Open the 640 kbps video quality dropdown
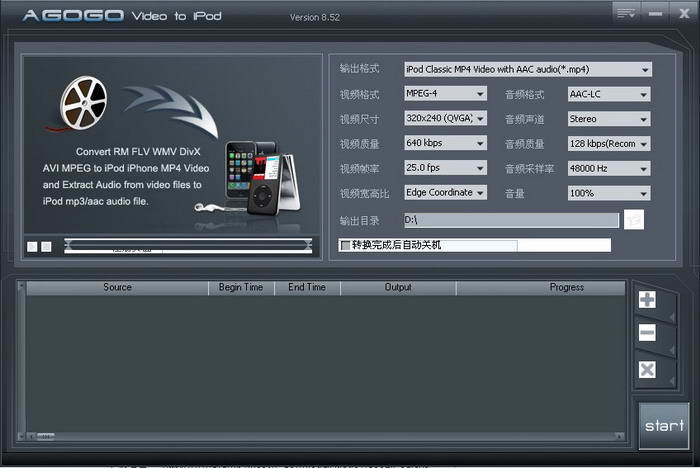 [x=445, y=143]
